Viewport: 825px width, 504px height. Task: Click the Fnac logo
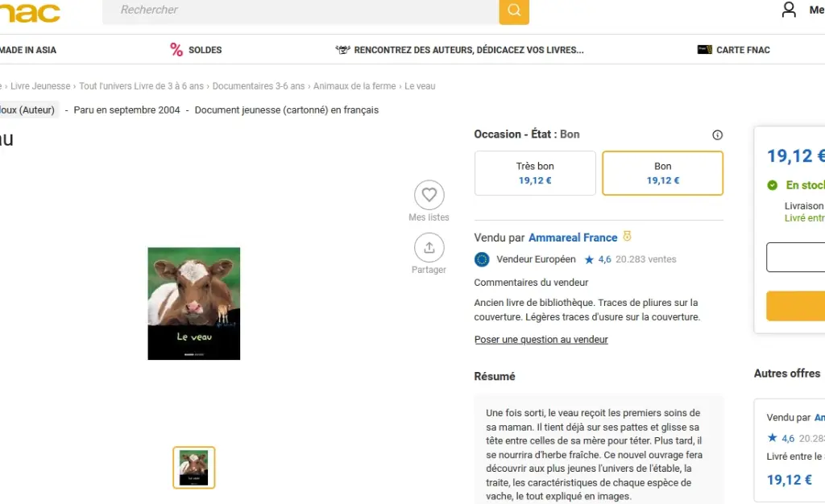(30, 11)
